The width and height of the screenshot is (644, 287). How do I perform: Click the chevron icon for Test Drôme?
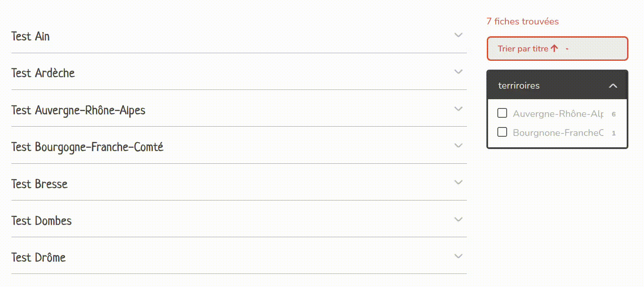(x=458, y=256)
